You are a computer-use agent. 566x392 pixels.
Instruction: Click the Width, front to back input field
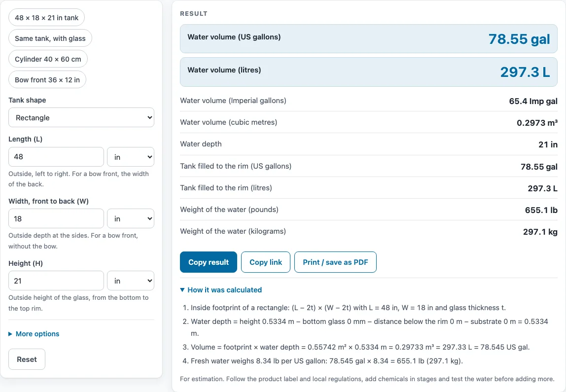click(x=56, y=219)
